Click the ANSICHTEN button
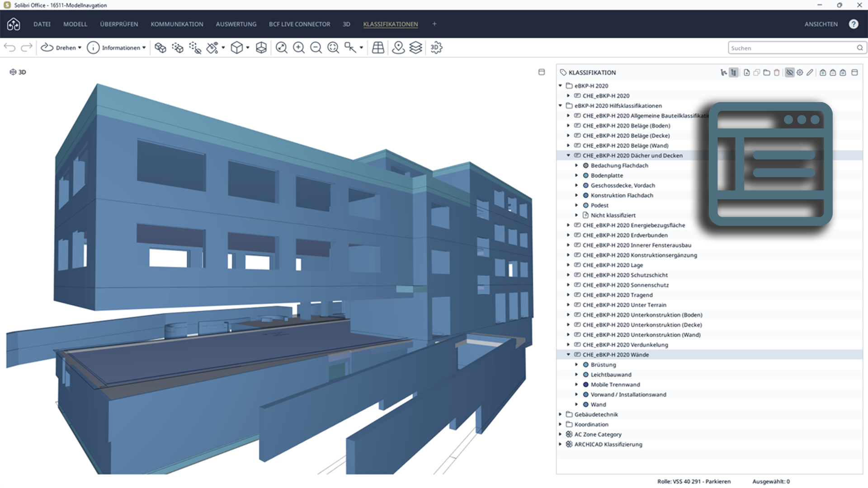This screenshot has width=868, height=488. coord(821,24)
